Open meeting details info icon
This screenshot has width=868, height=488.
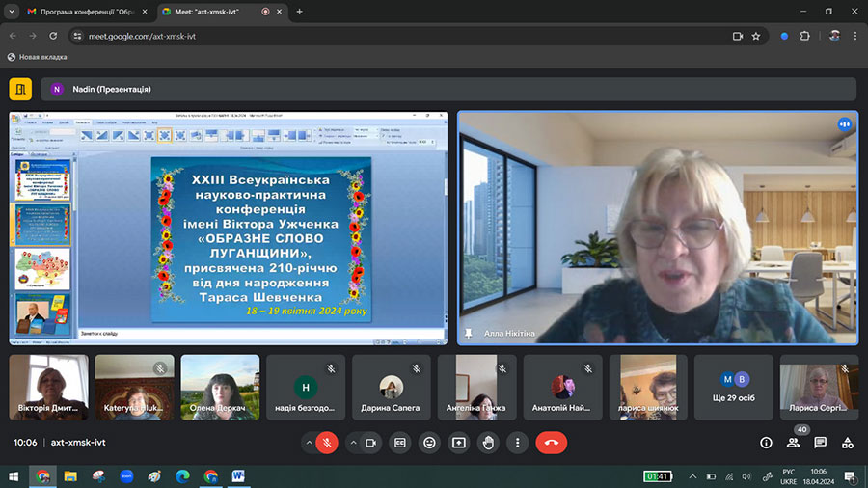tap(766, 443)
